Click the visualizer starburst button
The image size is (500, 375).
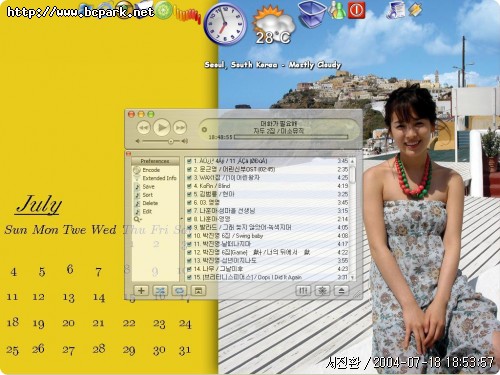(x=322, y=291)
